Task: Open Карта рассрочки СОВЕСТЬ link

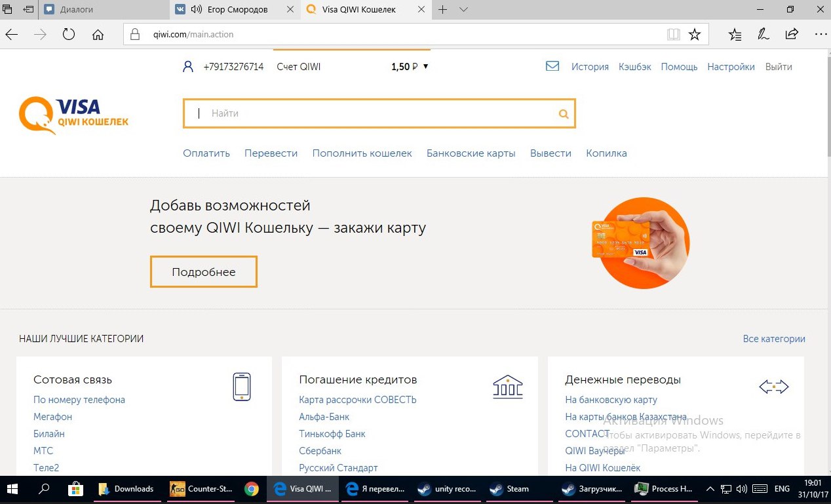Action: click(358, 400)
